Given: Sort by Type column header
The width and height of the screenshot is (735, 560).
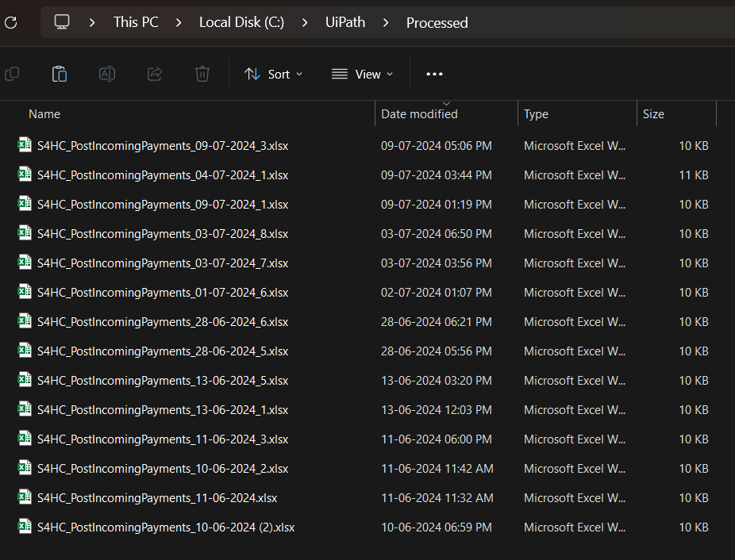Looking at the screenshot, I should point(536,114).
